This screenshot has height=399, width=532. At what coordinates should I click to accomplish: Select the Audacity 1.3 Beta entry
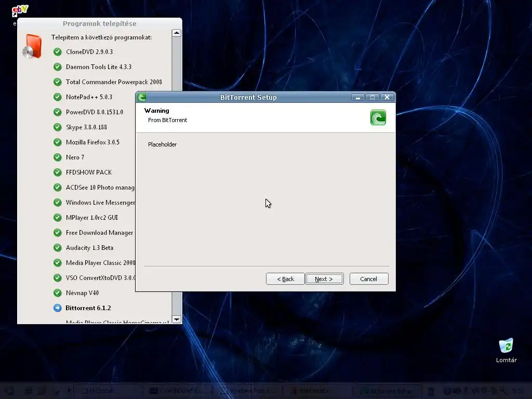click(89, 248)
